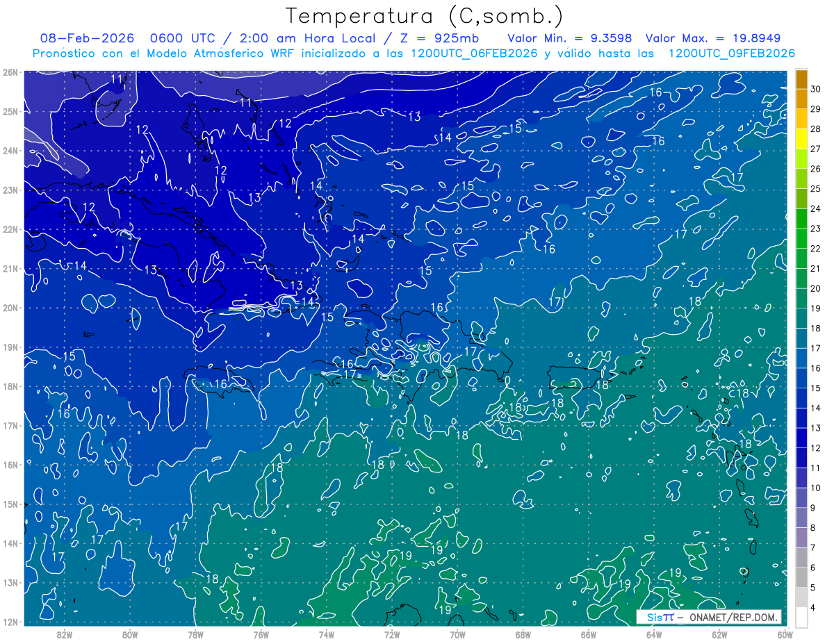Click the "24N" latitude axis label
Image resolution: width=834 pixels, height=644 pixels.
click(10, 151)
